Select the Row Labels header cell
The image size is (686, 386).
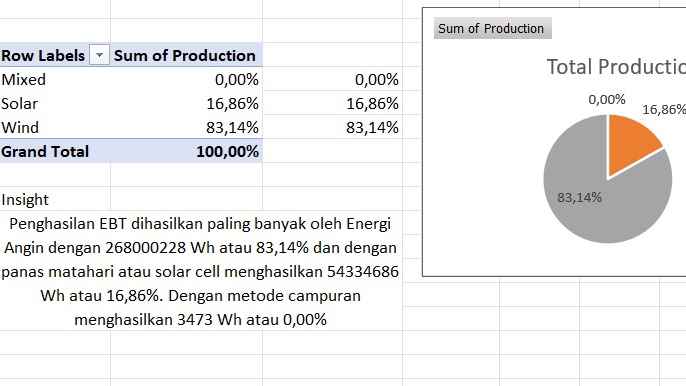(55, 55)
